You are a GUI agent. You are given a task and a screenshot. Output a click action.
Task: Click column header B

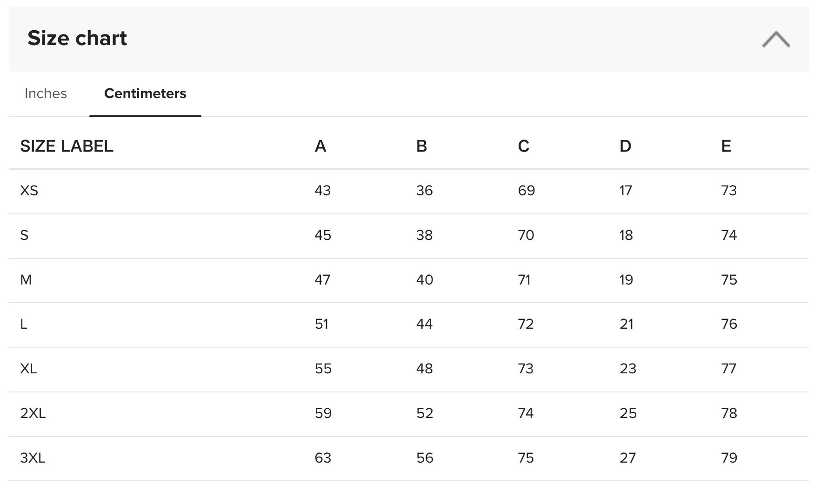click(x=421, y=146)
